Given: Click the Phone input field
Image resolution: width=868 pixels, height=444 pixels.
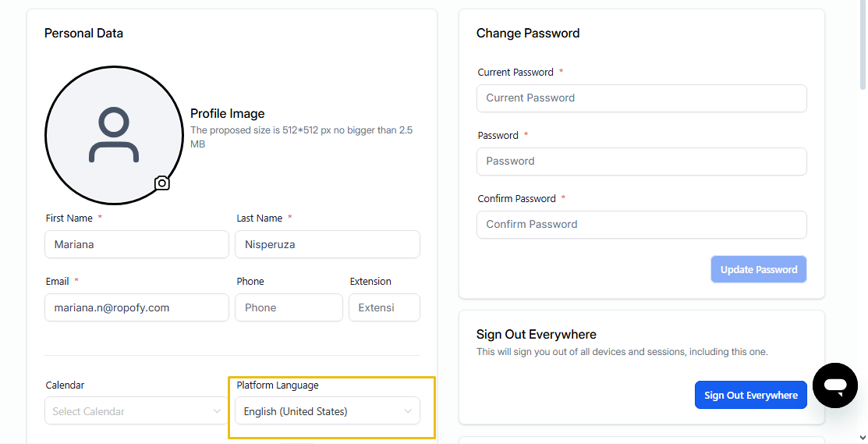Looking at the screenshot, I should (289, 307).
